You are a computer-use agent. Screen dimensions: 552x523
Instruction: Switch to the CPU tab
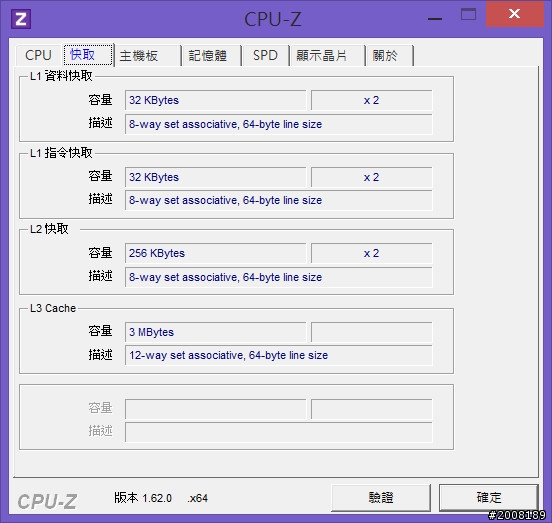[39, 55]
